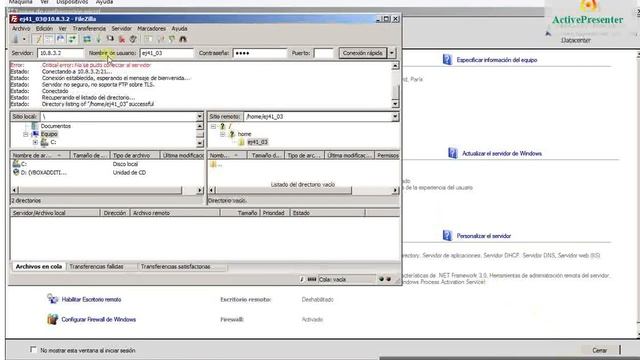Cancel current operation toolbar icon

[x=110, y=39]
